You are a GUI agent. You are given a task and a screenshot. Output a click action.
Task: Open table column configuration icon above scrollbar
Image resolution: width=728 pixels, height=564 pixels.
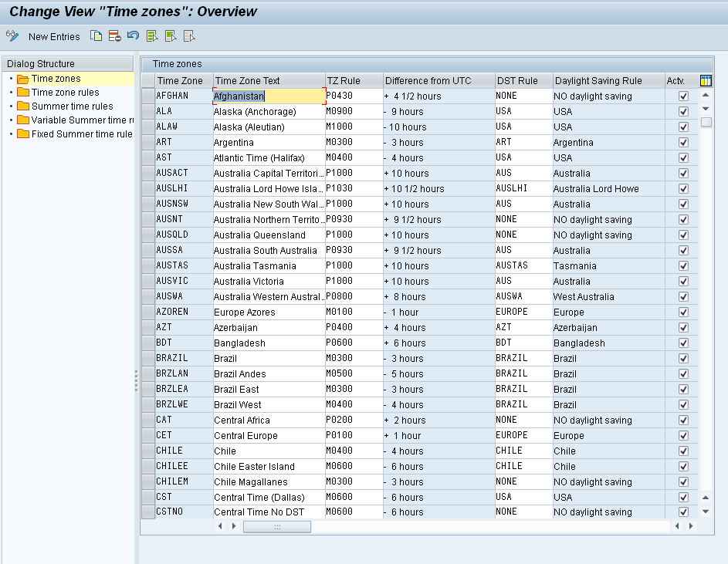click(x=705, y=80)
